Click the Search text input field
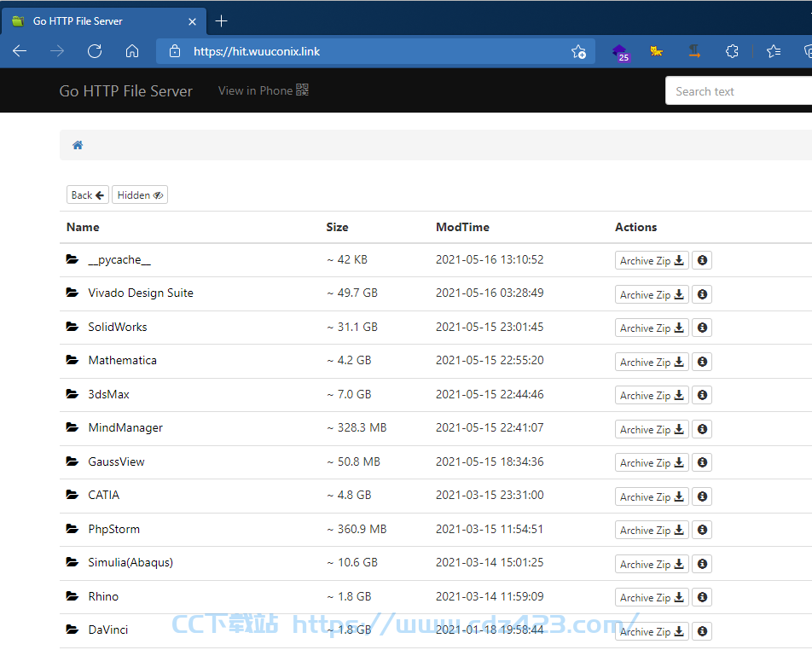 [x=739, y=91]
